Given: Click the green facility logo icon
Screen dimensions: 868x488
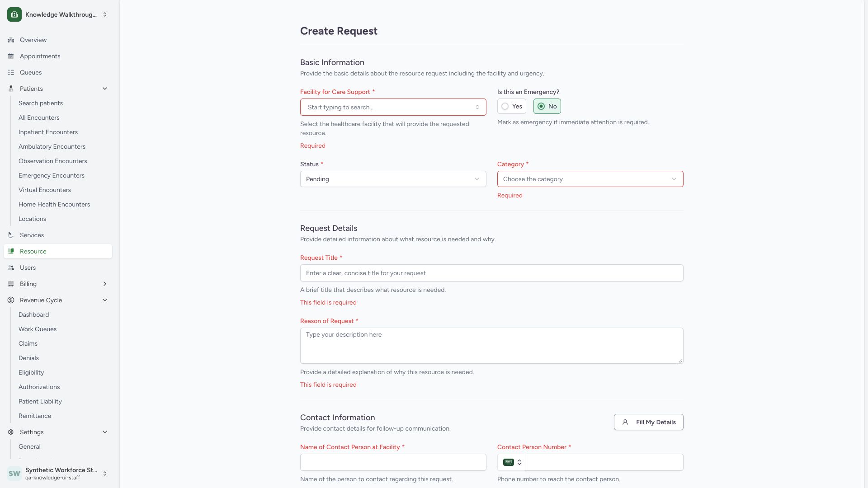Looking at the screenshot, I should pyautogui.click(x=14, y=14).
